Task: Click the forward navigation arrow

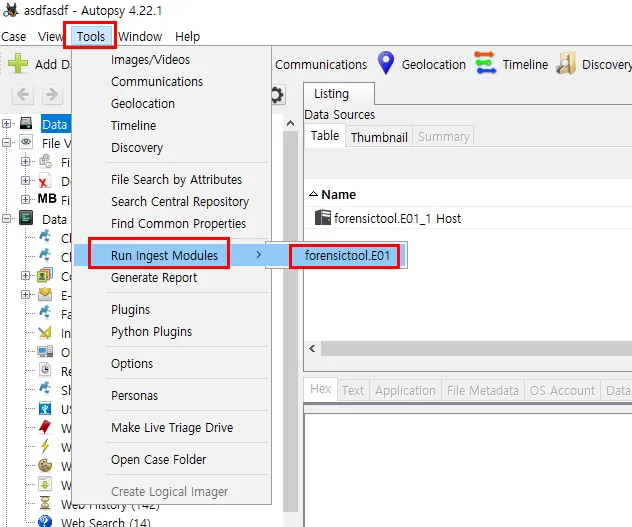Action: pos(52,95)
